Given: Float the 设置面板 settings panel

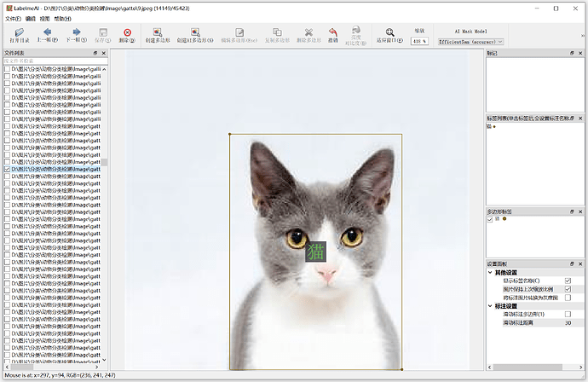Looking at the screenshot, I should pyautogui.click(x=572, y=264).
